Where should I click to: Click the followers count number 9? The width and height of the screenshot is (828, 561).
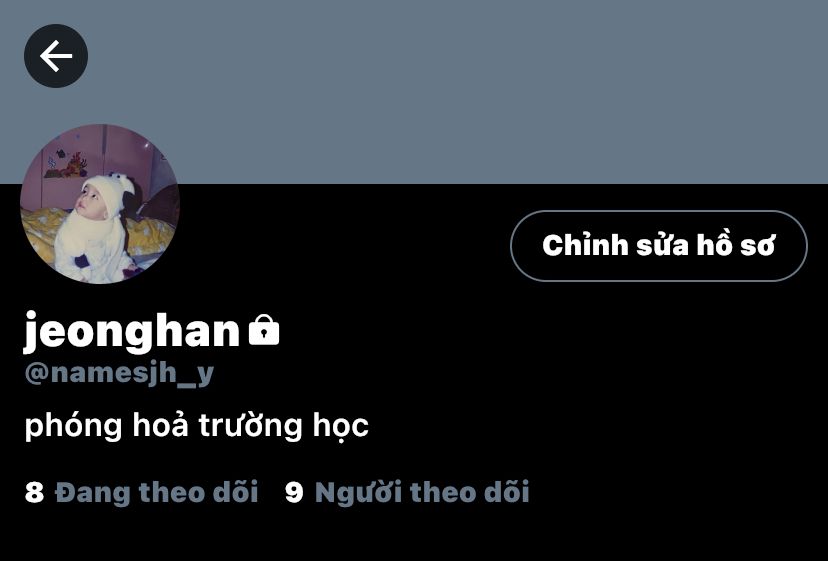point(294,492)
